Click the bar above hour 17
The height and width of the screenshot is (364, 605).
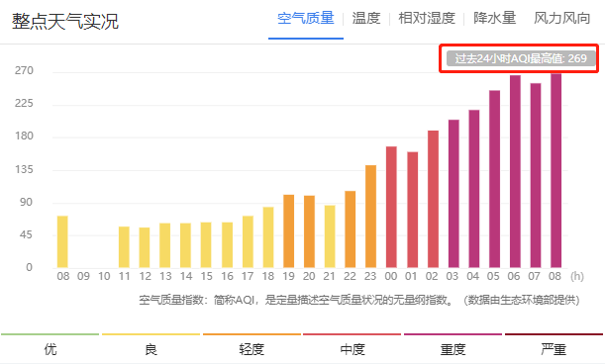coord(248,241)
